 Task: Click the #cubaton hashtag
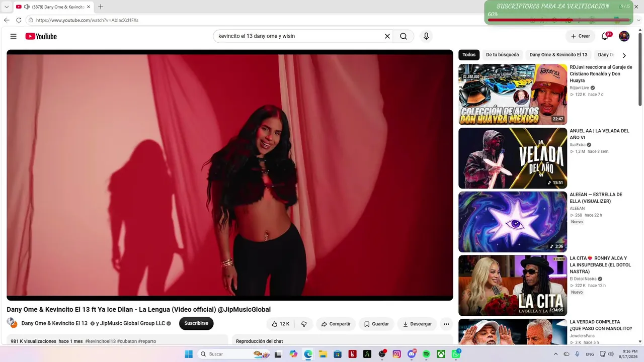coord(127,341)
